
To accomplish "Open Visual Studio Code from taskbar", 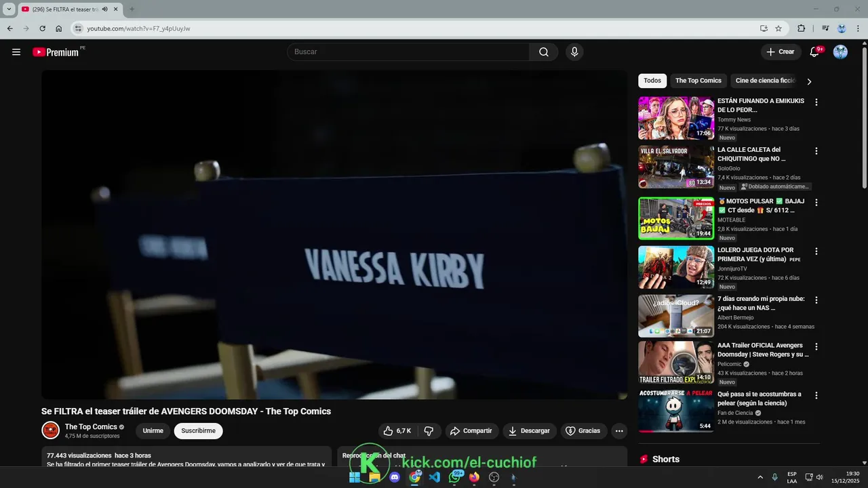I will (x=435, y=477).
